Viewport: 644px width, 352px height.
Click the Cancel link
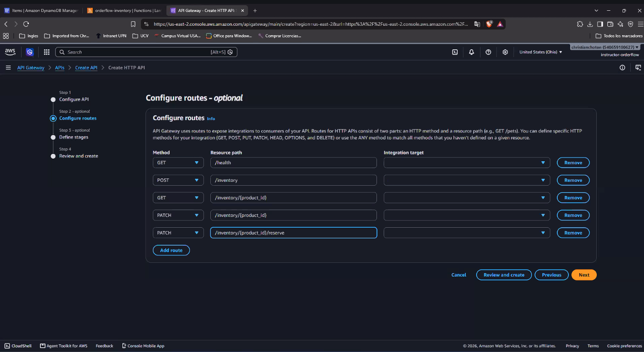(459, 275)
